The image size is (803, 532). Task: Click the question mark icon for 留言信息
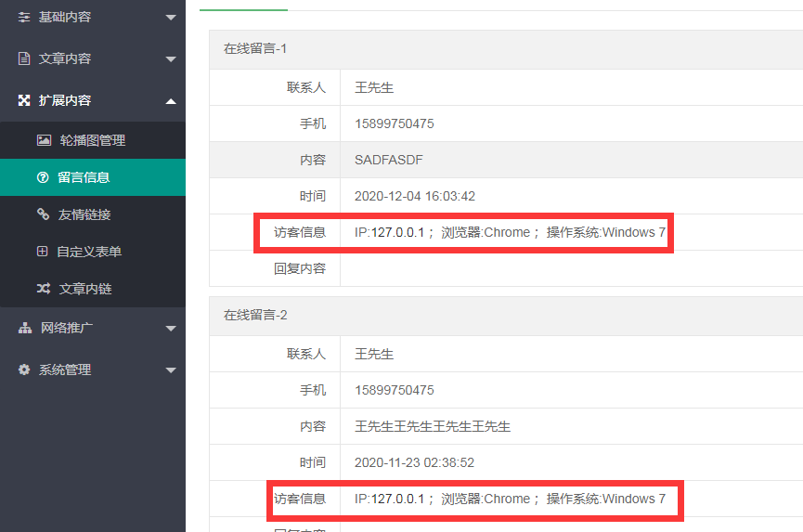tap(43, 177)
